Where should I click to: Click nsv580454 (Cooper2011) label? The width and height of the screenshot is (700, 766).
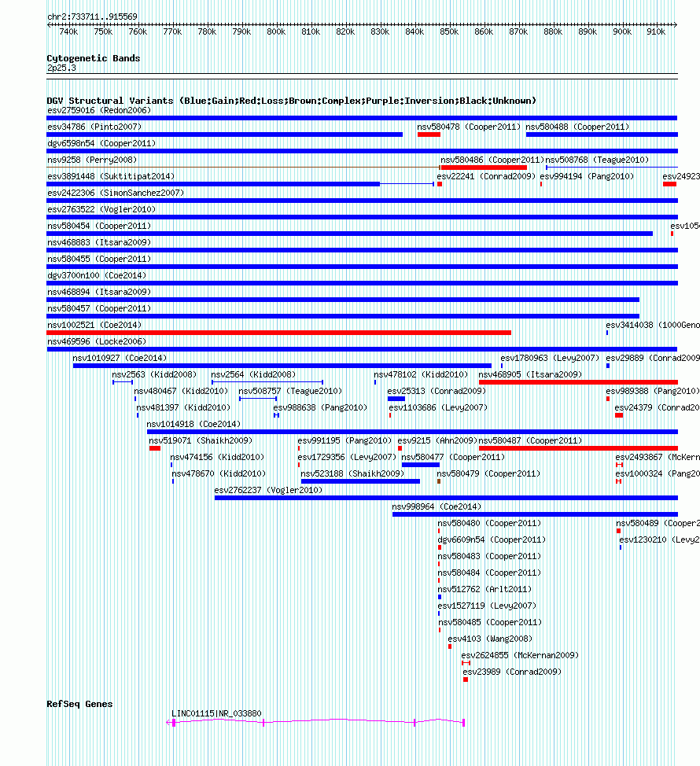(x=99, y=226)
